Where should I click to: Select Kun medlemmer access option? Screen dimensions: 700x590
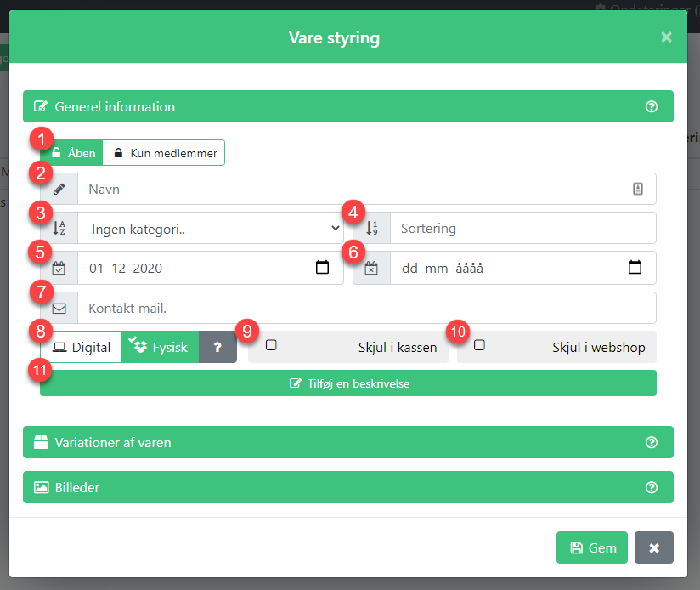pos(164,153)
